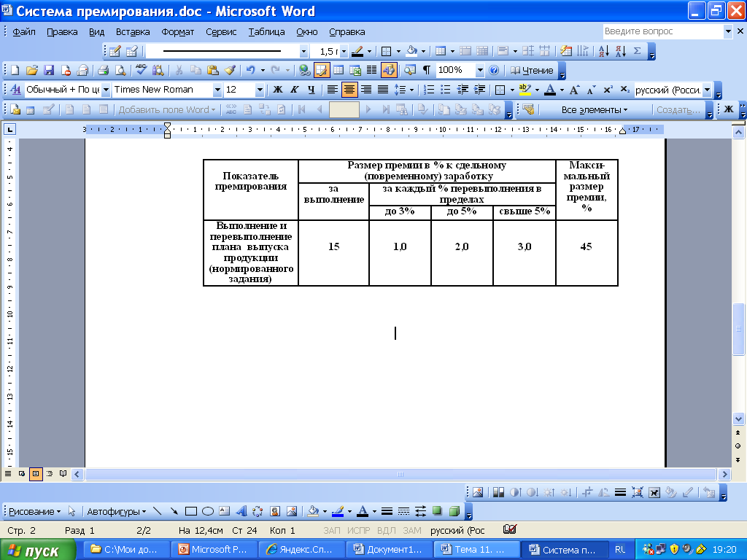This screenshot has width=747, height=560.
Task: Click the Format Painter brush icon
Action: point(230,71)
